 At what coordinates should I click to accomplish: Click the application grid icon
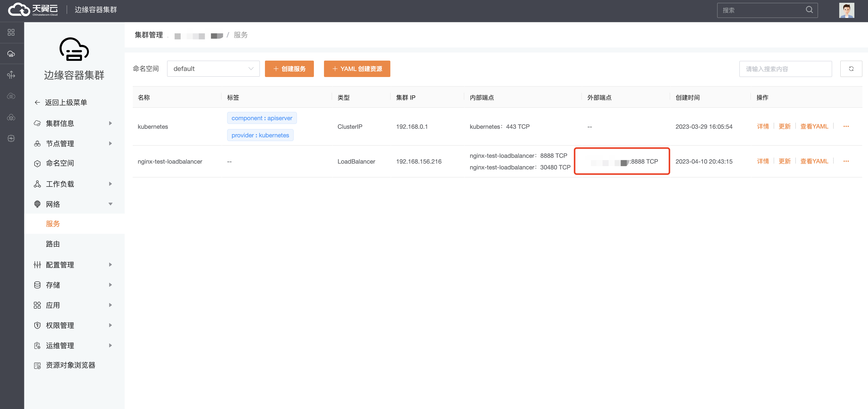[x=37, y=305]
